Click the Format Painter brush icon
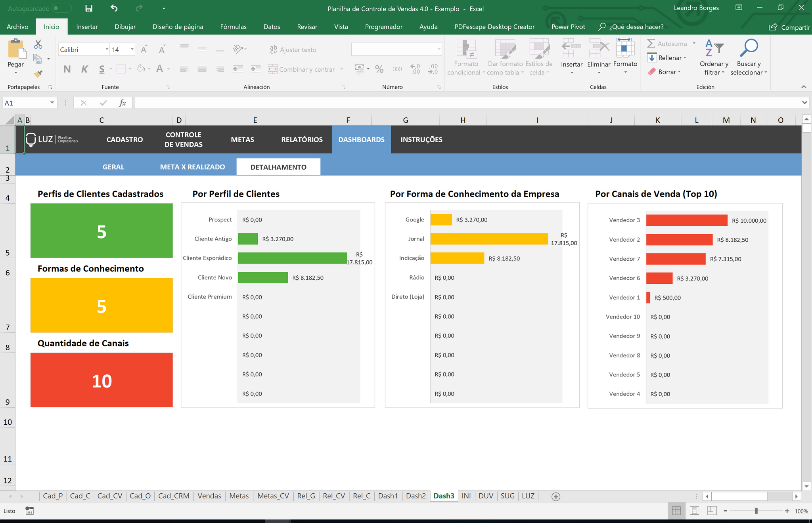This screenshot has width=812, height=523. click(38, 74)
